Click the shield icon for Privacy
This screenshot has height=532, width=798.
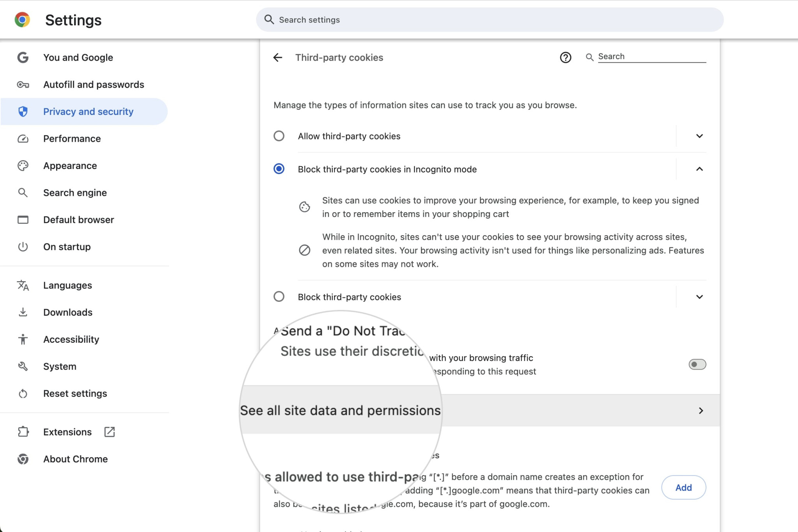click(x=23, y=112)
